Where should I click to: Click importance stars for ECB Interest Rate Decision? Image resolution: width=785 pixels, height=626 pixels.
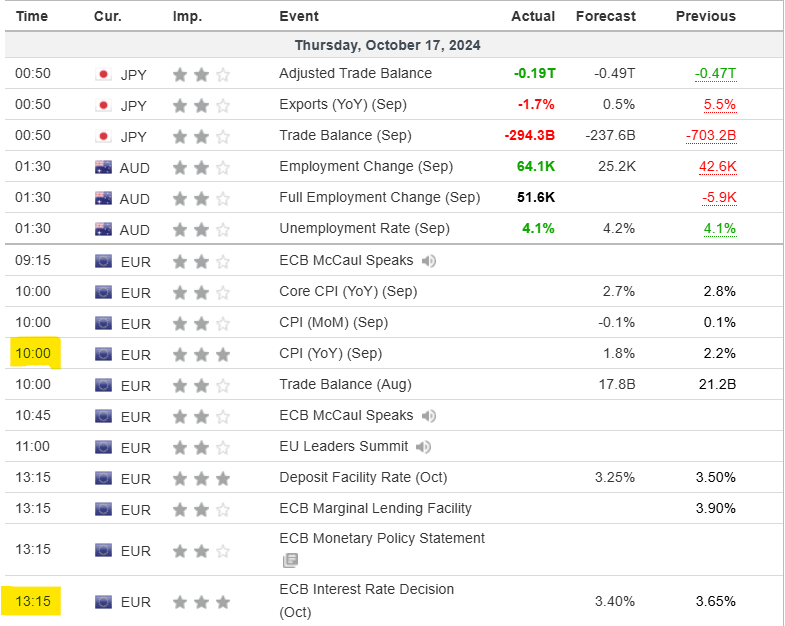201,602
